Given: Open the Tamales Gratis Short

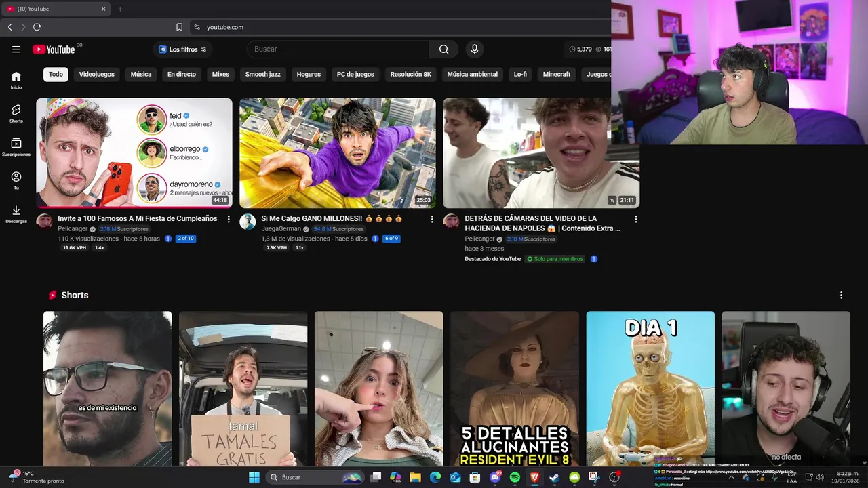Looking at the screenshot, I should (243, 388).
